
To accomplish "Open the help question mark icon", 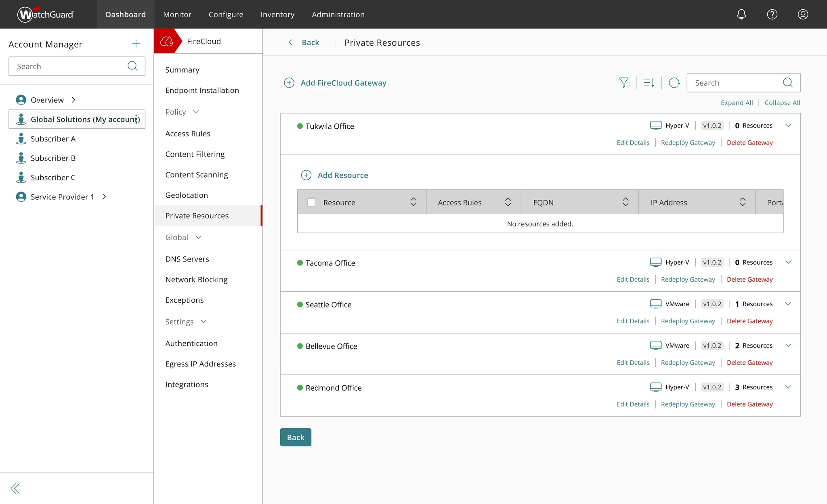I will click(x=772, y=15).
